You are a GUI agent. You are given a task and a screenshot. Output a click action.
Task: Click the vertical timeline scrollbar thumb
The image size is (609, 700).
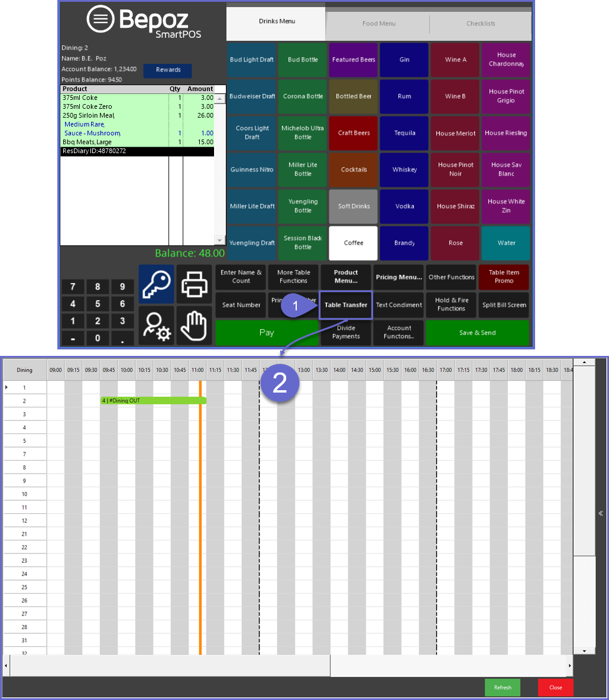[584, 461]
